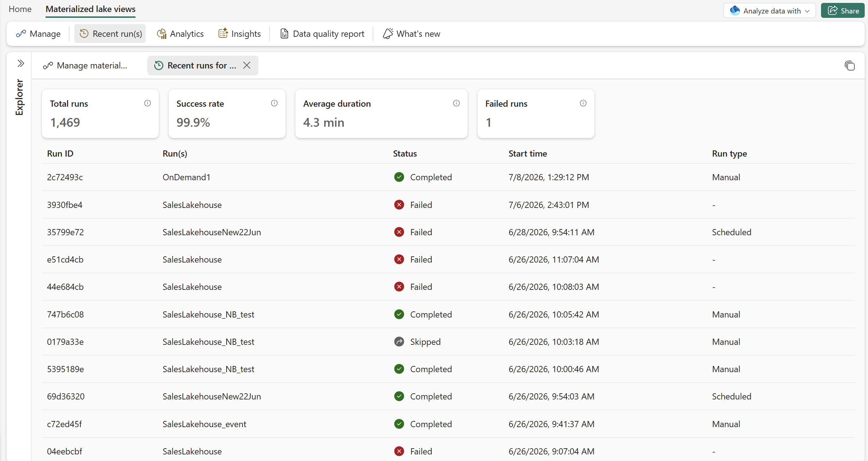Click the Share button
Viewport: 868px width, 461px height.
click(843, 11)
